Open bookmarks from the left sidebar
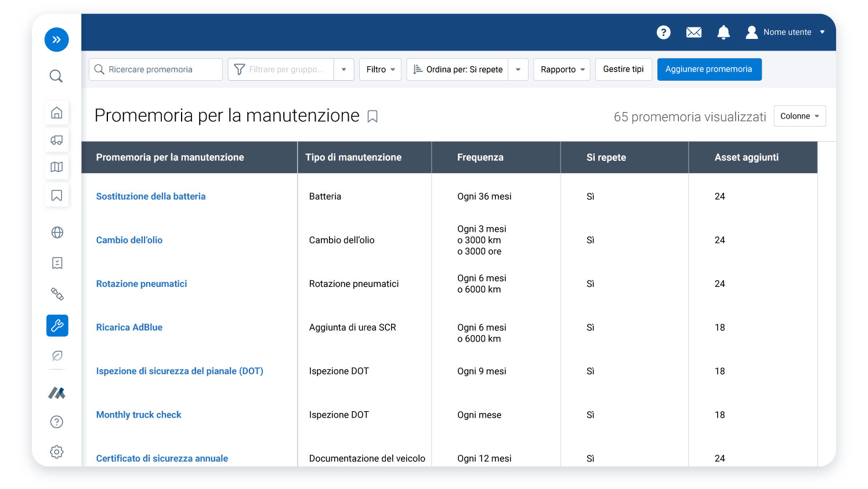Viewport: 868px width, 489px height. (56, 195)
